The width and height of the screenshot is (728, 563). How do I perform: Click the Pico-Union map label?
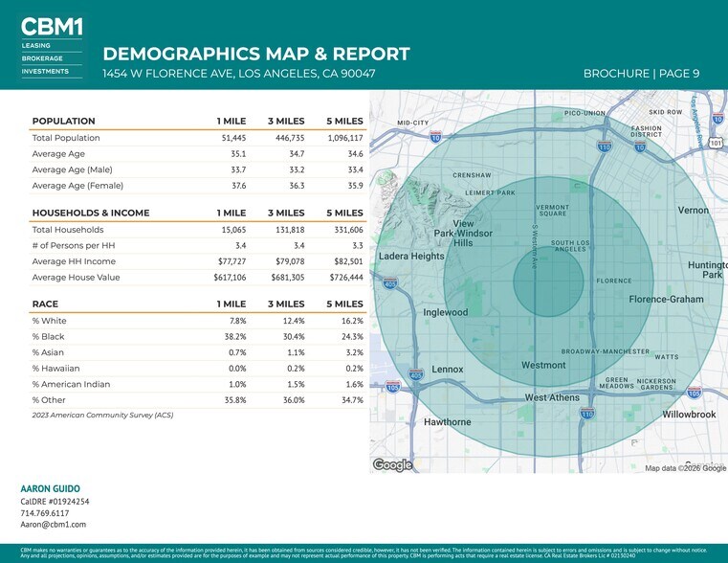(x=585, y=113)
